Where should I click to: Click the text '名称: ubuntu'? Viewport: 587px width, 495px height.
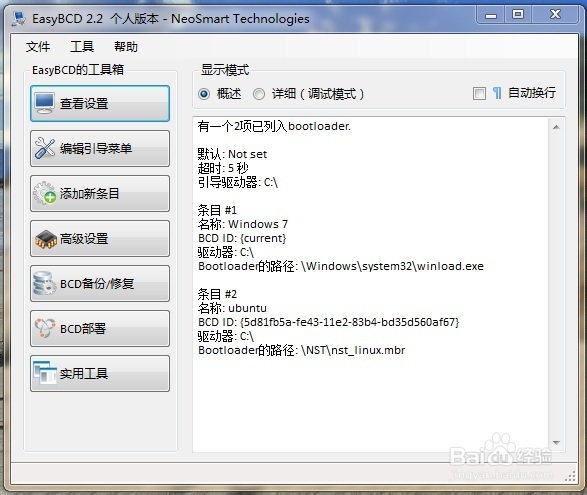(232, 308)
